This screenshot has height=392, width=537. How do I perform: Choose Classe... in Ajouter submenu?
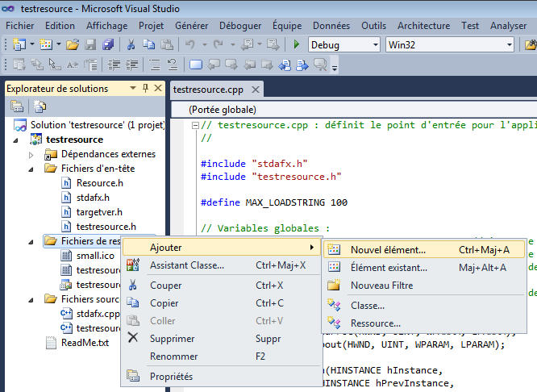pos(423,306)
